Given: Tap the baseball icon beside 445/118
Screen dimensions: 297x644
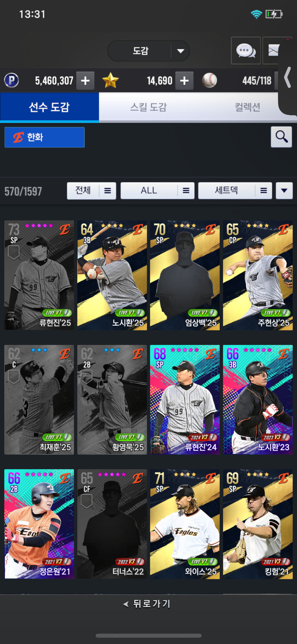Looking at the screenshot, I should (x=210, y=80).
